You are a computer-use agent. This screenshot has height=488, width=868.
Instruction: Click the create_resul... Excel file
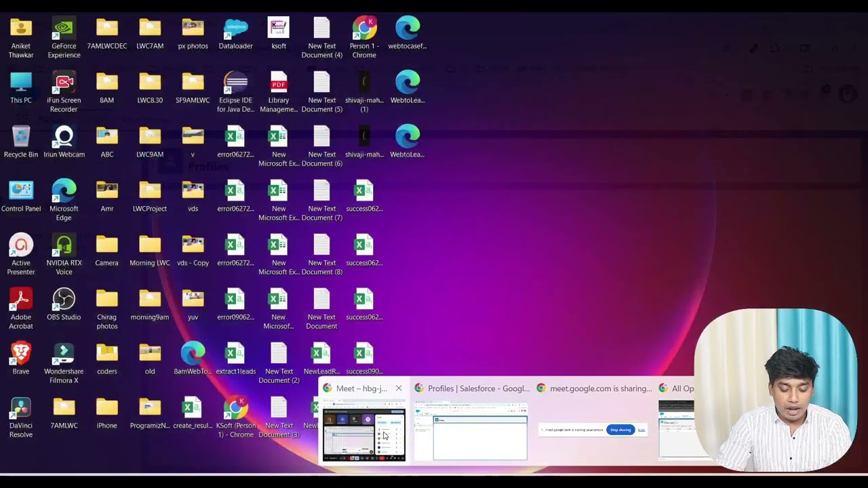point(193,413)
